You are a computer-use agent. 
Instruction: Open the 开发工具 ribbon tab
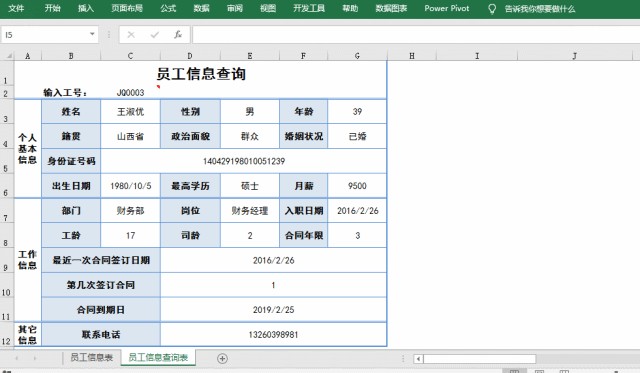(x=309, y=8)
